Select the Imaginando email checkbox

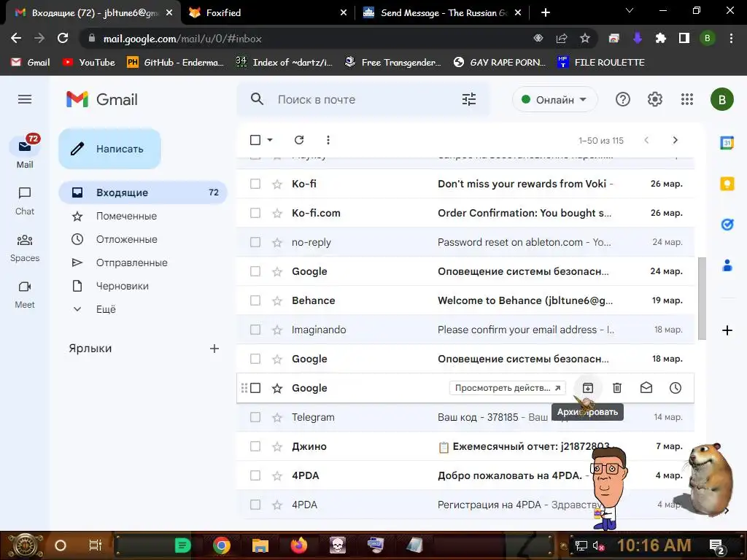point(255,330)
